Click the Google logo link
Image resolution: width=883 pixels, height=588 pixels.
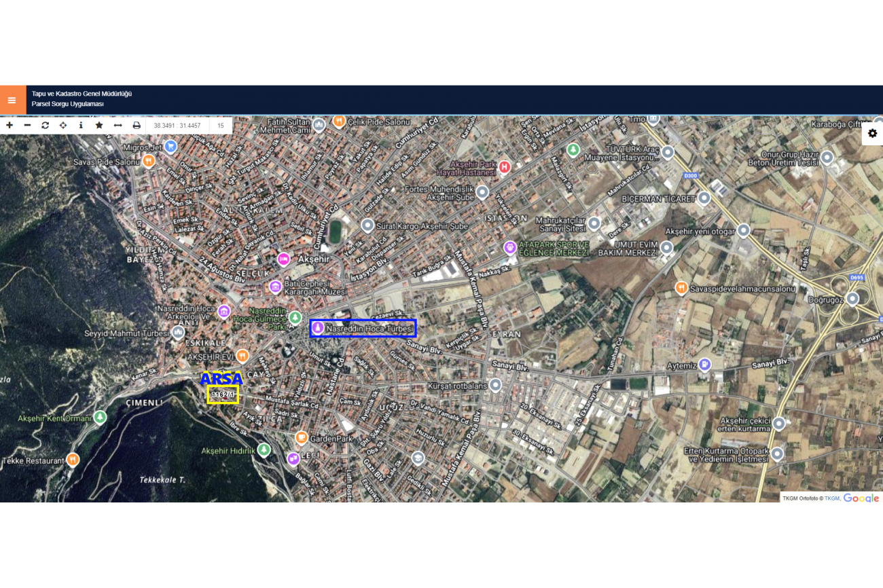(861, 498)
